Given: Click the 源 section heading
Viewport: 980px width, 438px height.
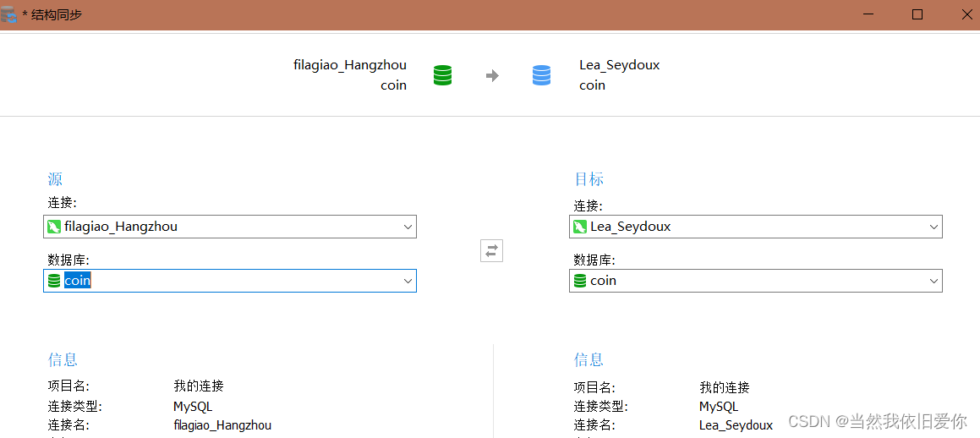Looking at the screenshot, I should (x=55, y=179).
